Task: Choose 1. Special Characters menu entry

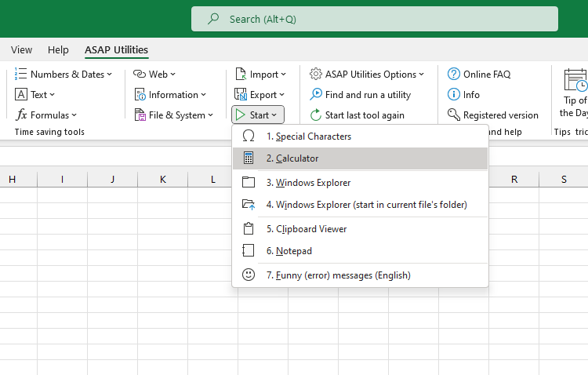Action: [360, 136]
